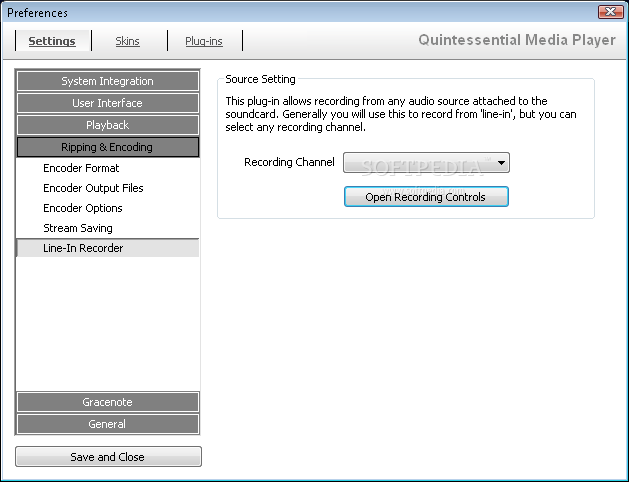
Task: Open the Skins tab
Action: click(x=128, y=41)
